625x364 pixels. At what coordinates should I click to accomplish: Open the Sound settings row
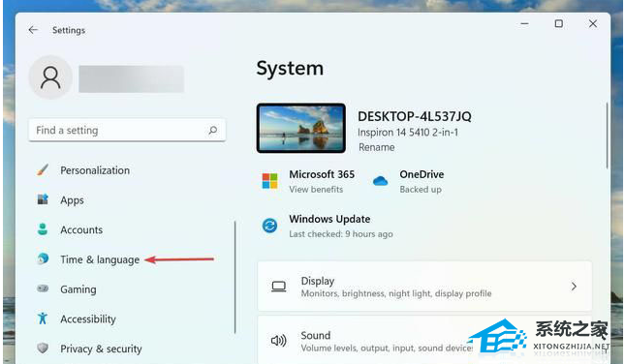[424, 341]
